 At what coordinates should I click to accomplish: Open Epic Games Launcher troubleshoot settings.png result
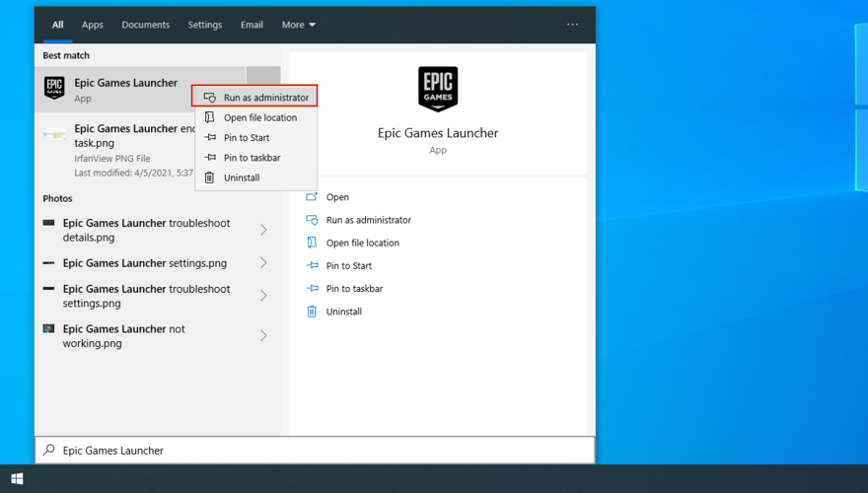pos(157,296)
